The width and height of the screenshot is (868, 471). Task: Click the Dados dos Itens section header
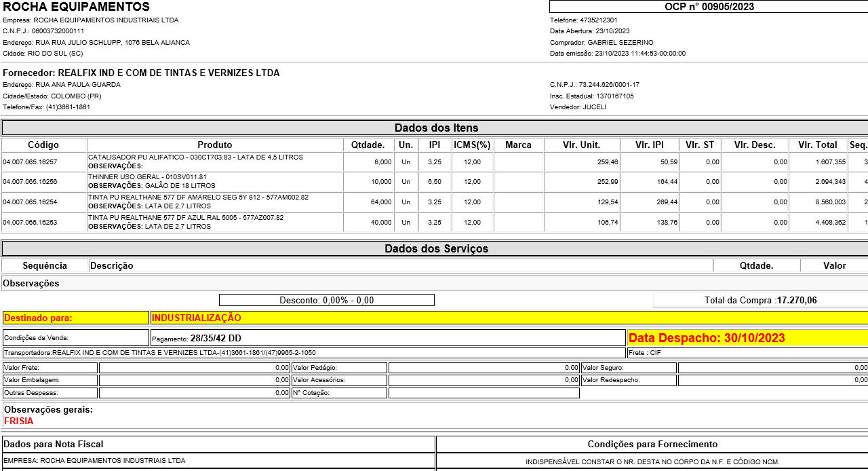435,128
